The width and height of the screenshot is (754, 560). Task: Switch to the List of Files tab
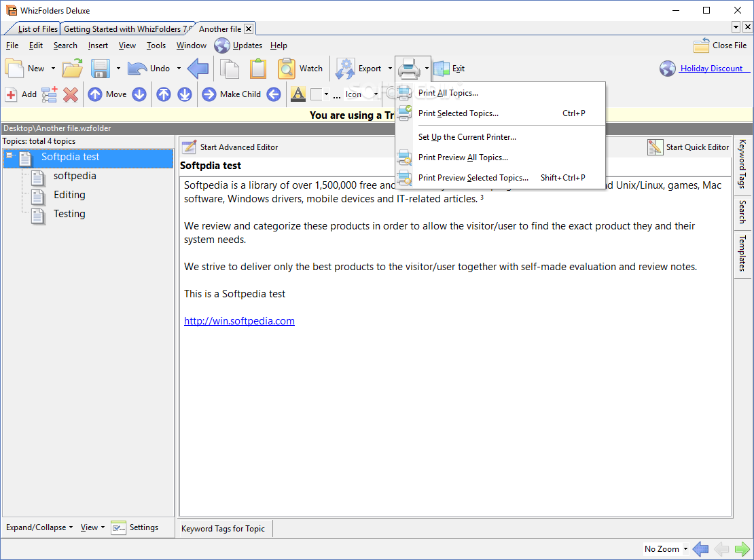pyautogui.click(x=37, y=29)
